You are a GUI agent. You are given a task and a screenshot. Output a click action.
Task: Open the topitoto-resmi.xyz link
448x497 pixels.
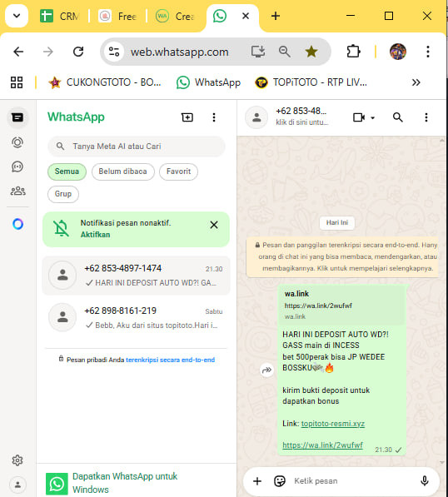pos(332,424)
